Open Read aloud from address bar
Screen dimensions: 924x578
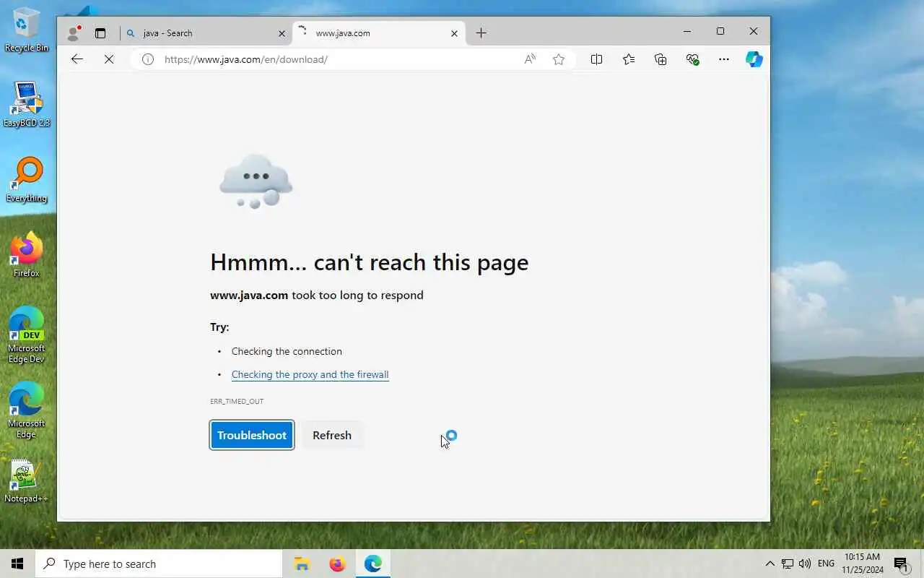point(530,59)
